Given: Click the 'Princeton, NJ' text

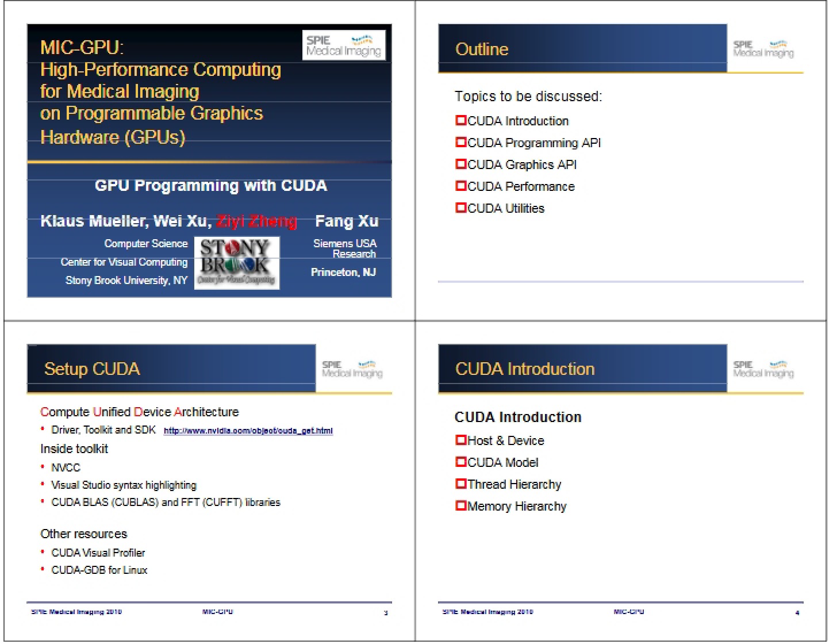Looking at the screenshot, I should tap(343, 272).
